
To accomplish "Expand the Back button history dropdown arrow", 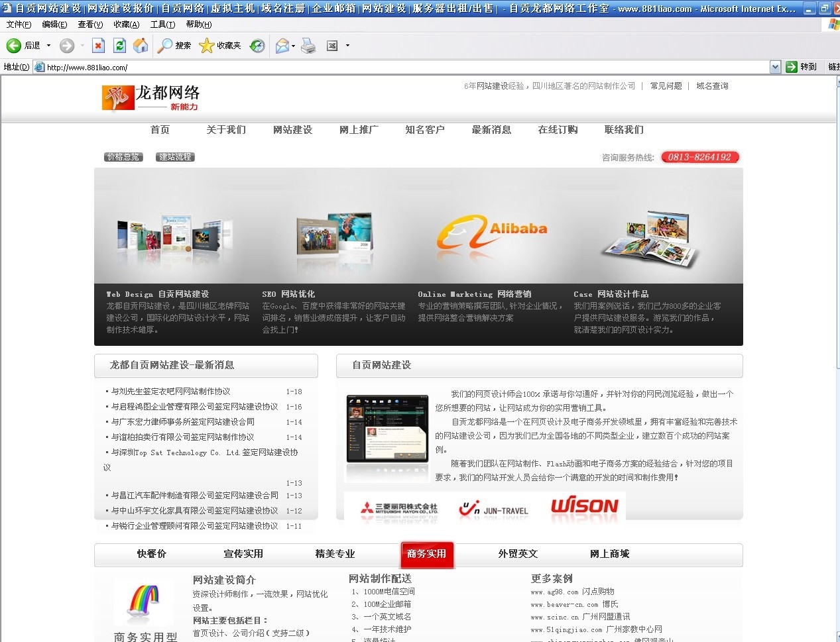I will [48, 46].
